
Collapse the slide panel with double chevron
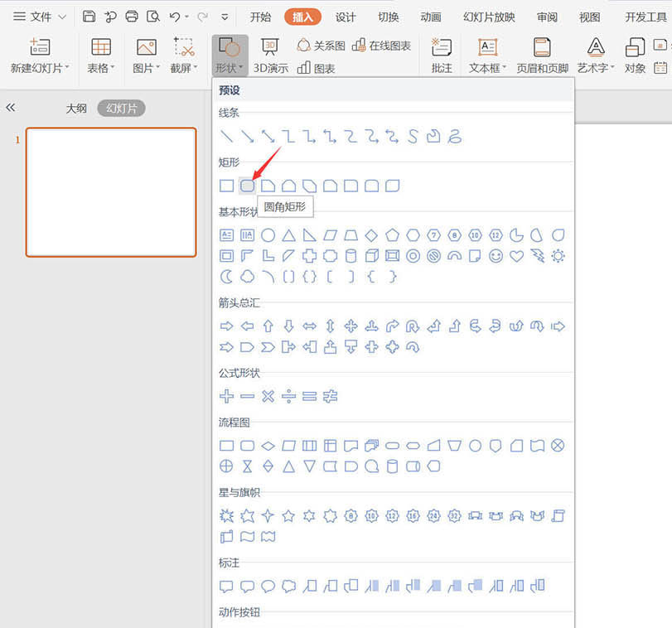[x=11, y=108]
